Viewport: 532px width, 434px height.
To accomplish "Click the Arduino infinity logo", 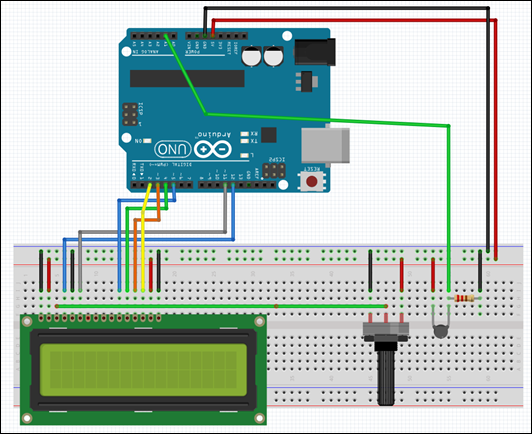I will click(x=213, y=149).
